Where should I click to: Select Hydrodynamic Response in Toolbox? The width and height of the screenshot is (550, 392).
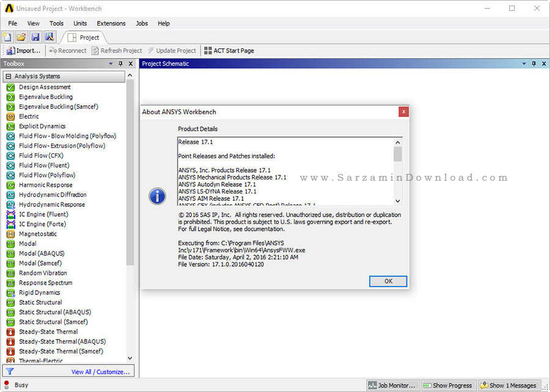point(51,205)
